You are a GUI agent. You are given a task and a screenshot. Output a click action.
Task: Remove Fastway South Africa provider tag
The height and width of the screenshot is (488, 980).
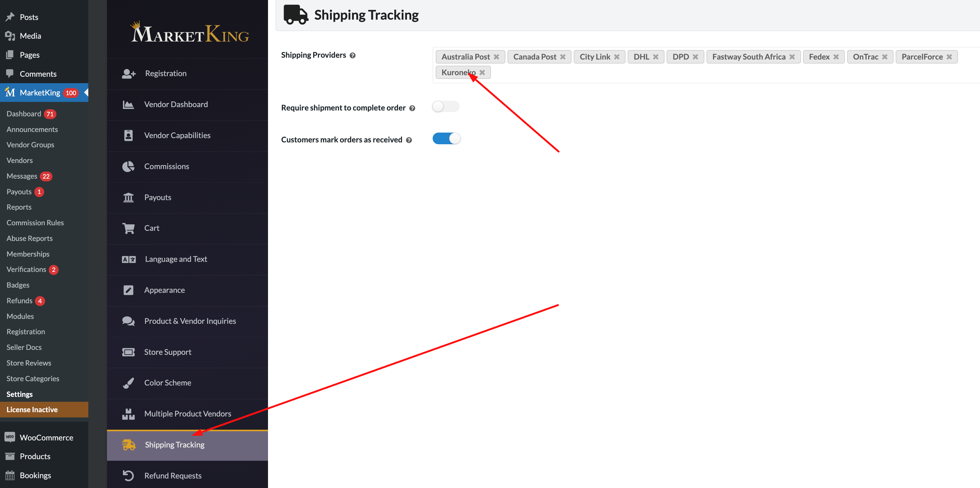792,57
